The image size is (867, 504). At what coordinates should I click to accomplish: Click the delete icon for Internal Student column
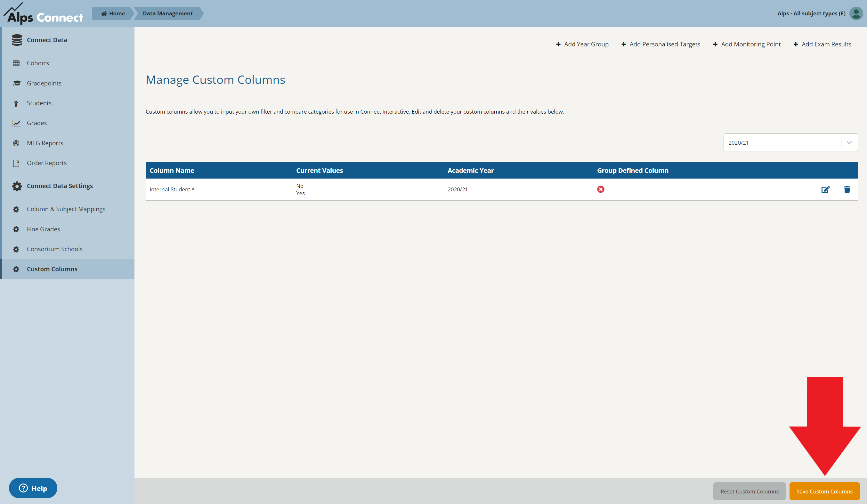(x=847, y=189)
